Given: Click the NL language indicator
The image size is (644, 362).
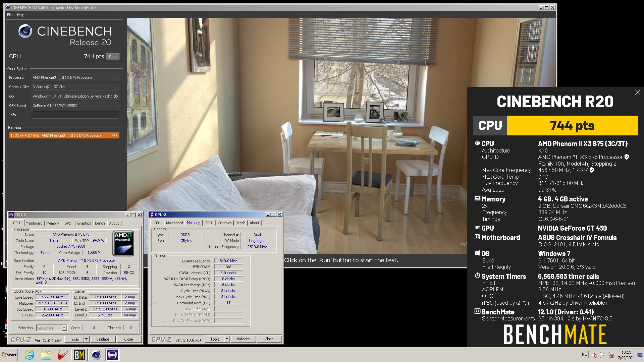Looking at the screenshot, I should (x=584, y=354).
